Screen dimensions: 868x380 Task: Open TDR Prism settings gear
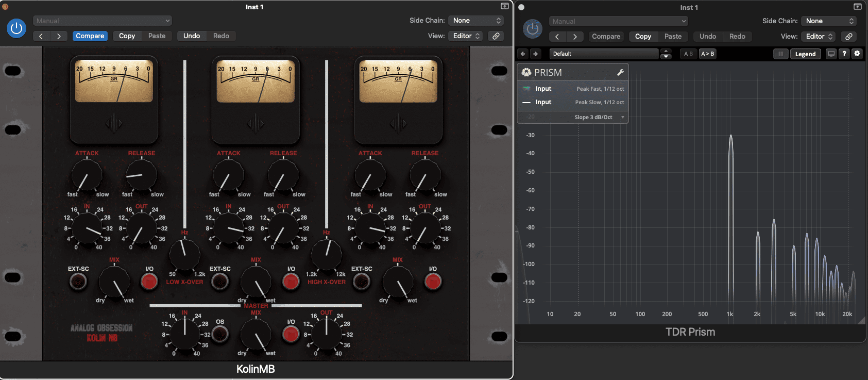pyautogui.click(x=857, y=54)
